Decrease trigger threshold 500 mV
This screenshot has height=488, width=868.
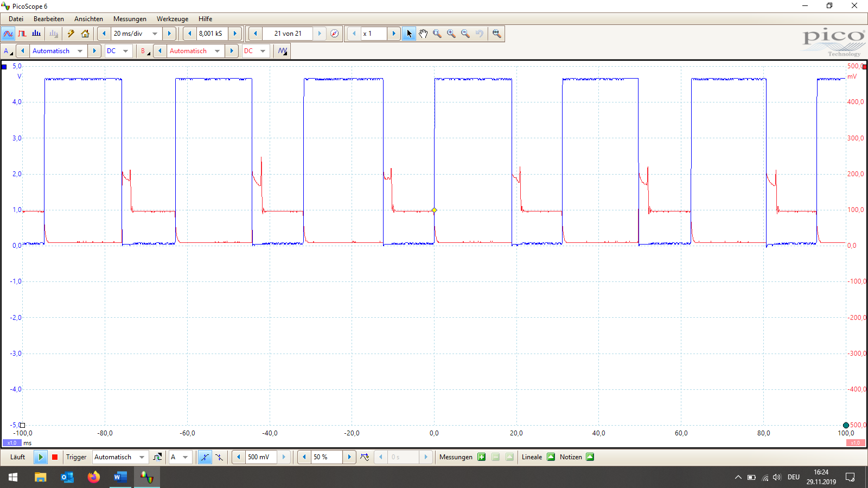tap(239, 457)
